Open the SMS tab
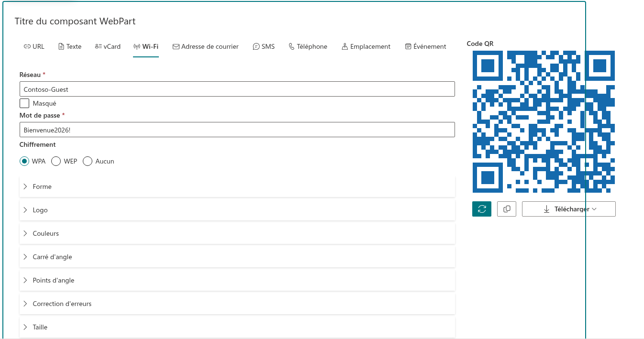The height and width of the screenshot is (339, 644). tap(264, 46)
